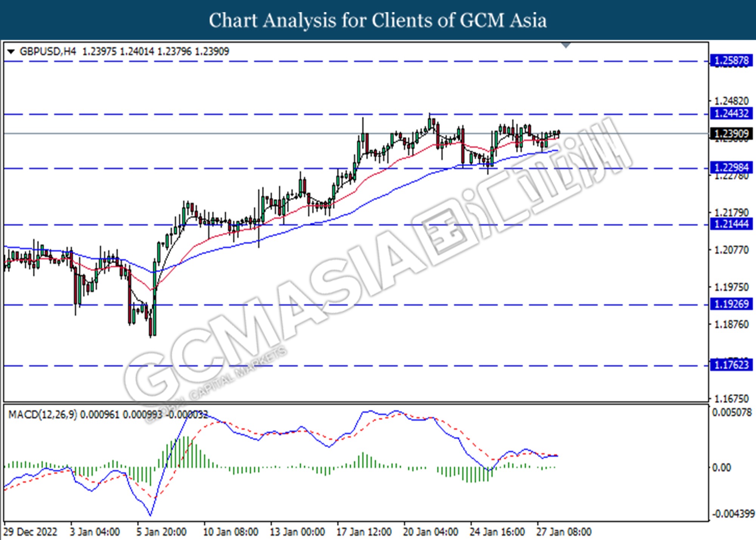Image resolution: width=756 pixels, height=540 pixels.
Task: Click the 1.19750 price axis value
Action: click(731, 287)
